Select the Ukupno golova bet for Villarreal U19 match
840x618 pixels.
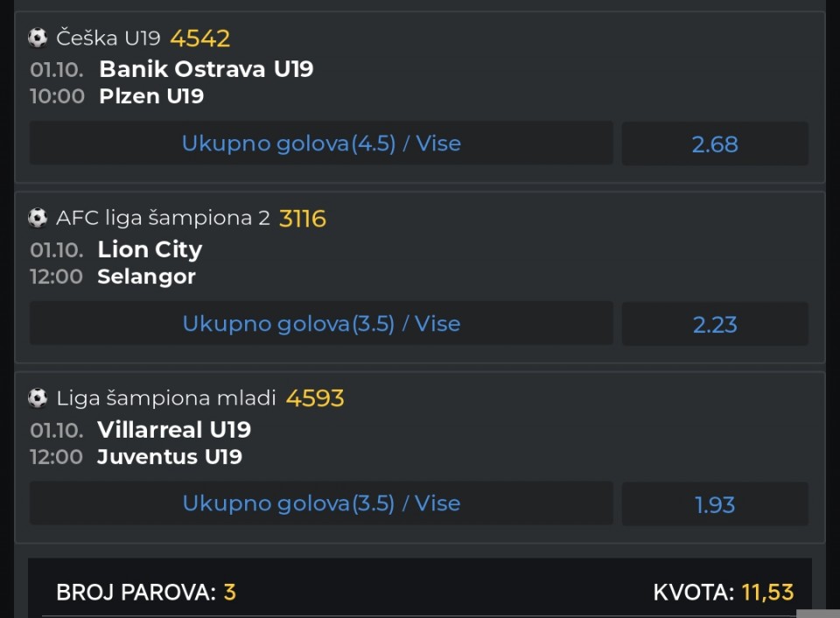321,504
